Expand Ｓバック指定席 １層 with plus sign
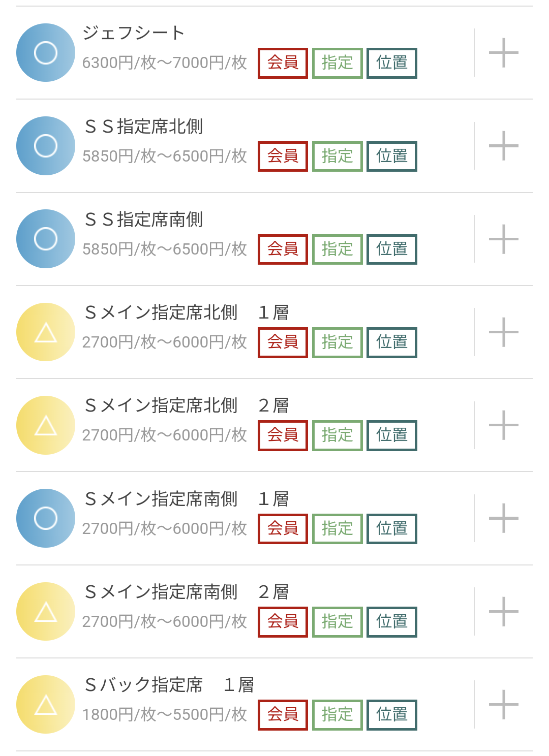This screenshot has width=549, height=756. (503, 705)
